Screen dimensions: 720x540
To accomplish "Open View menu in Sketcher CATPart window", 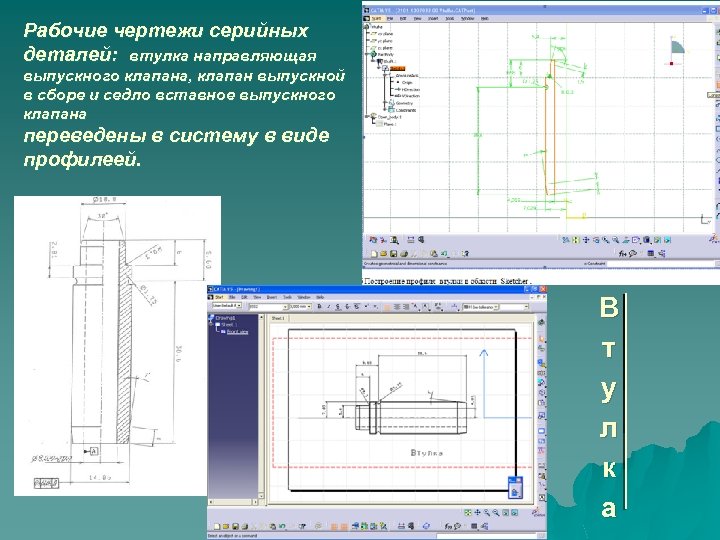I will pos(417,18).
